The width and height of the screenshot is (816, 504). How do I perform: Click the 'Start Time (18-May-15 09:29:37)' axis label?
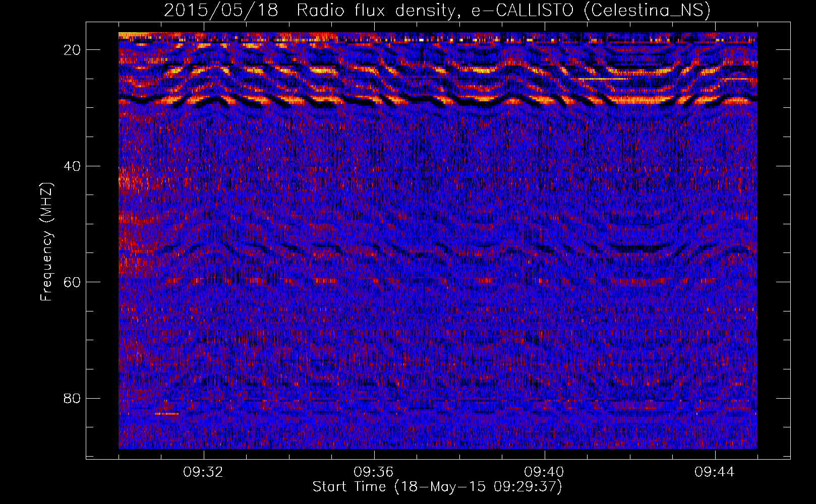pos(437,487)
